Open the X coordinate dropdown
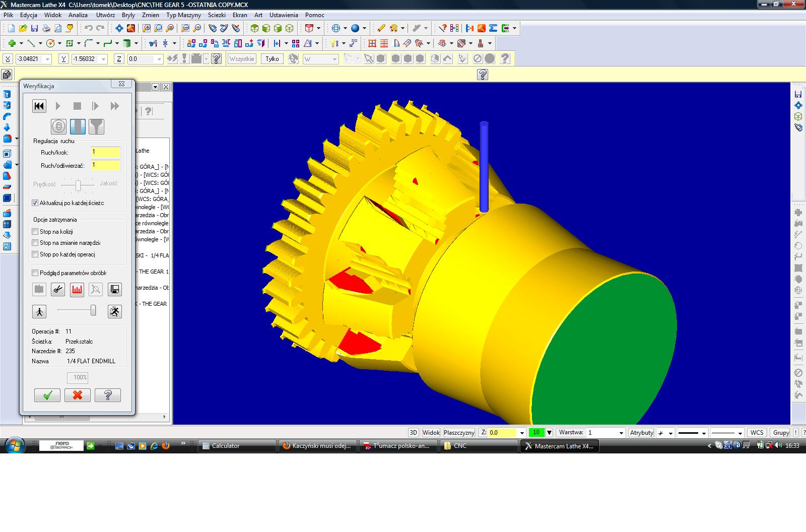The width and height of the screenshot is (806, 532). (48, 59)
